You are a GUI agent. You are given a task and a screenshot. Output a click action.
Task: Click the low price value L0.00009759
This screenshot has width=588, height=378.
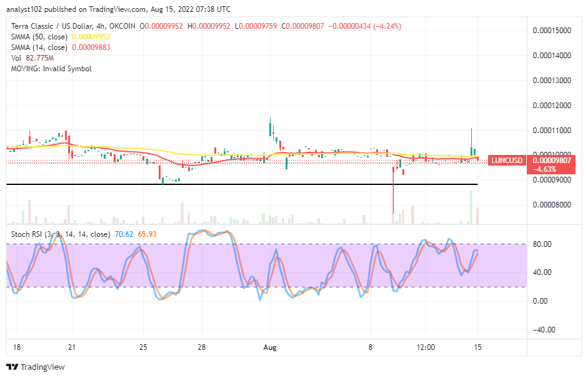(256, 26)
